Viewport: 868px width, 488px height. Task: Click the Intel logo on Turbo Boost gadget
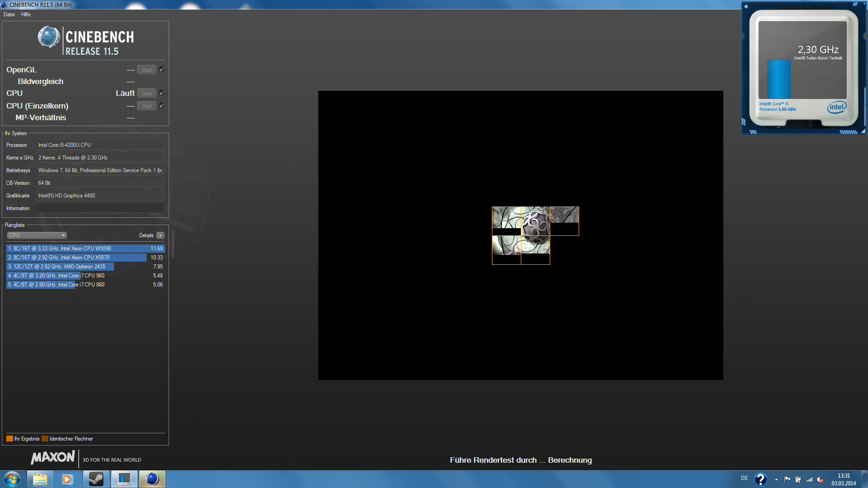point(836,107)
